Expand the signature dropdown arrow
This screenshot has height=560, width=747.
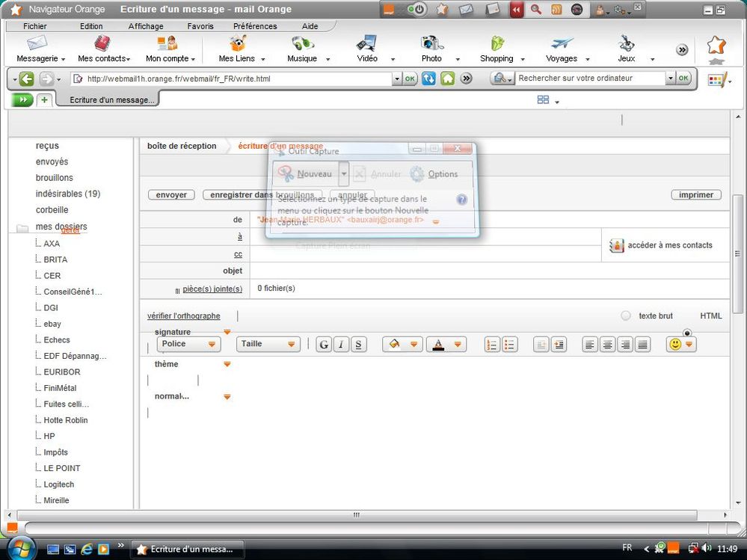[227, 331]
